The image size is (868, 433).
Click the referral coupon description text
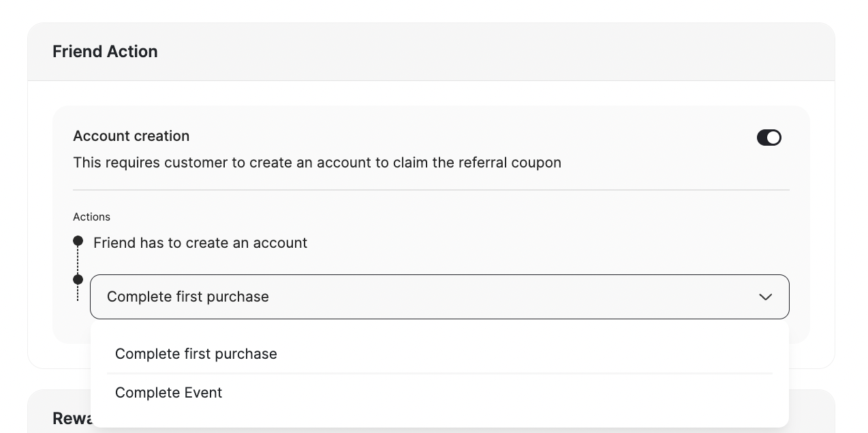pos(317,163)
